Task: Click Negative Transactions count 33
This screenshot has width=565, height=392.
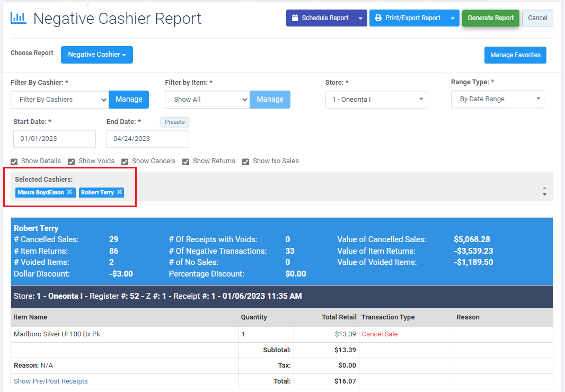Action: click(290, 251)
